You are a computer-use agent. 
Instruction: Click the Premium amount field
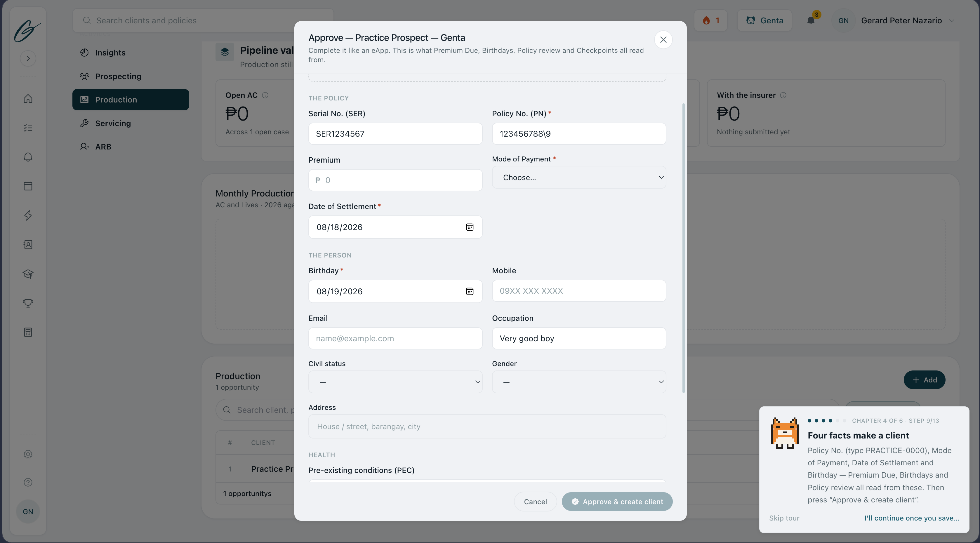click(395, 180)
